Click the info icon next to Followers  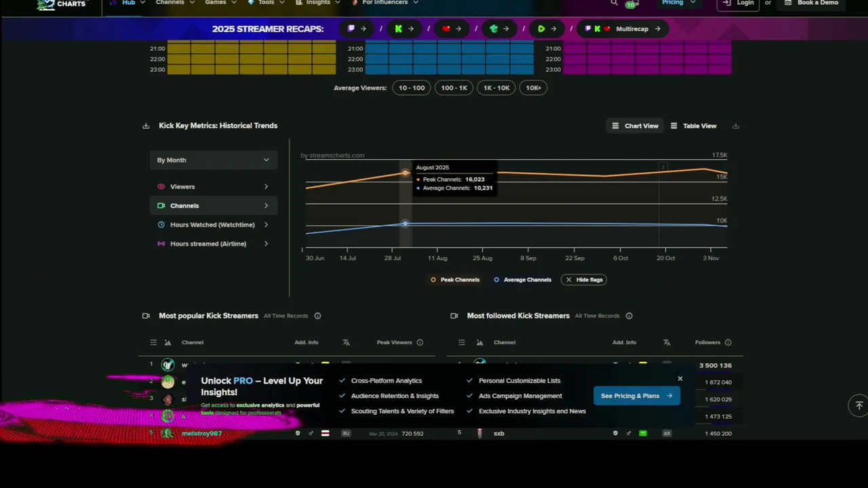tap(728, 342)
